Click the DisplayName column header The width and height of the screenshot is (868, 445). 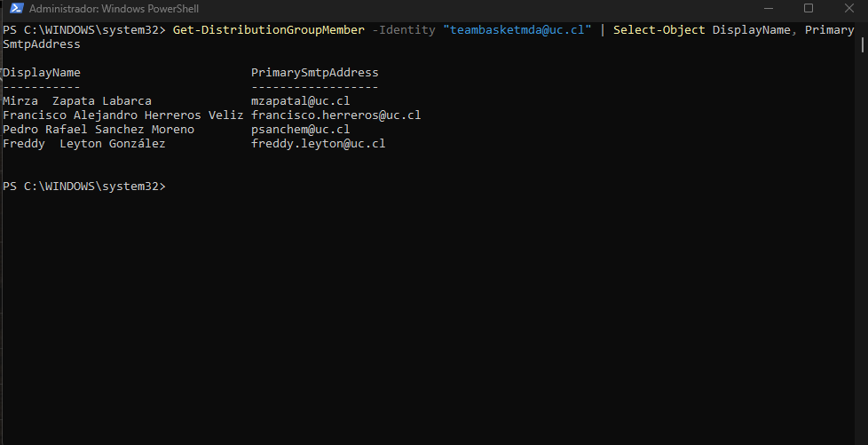coord(42,73)
